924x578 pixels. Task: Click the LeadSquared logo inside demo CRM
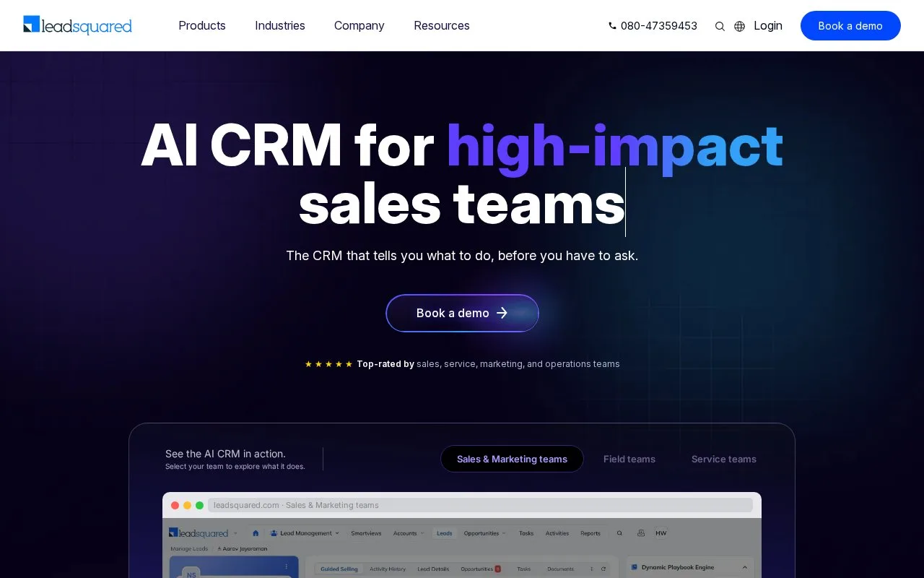[199, 533]
